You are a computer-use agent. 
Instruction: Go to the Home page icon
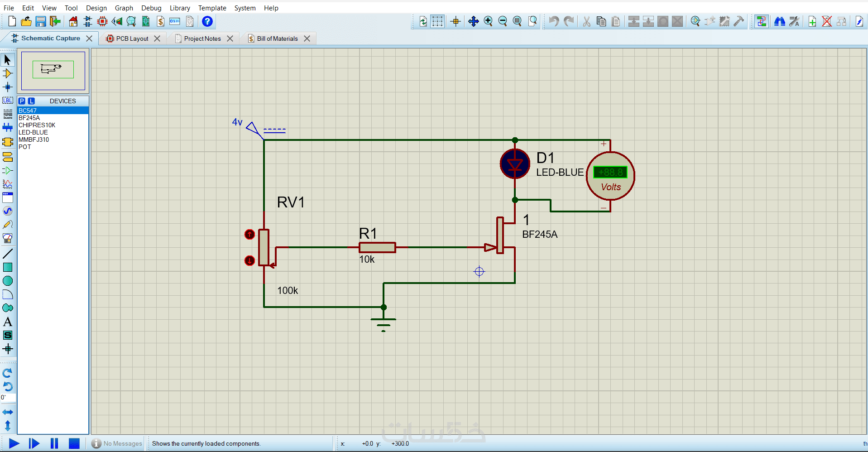(73, 21)
